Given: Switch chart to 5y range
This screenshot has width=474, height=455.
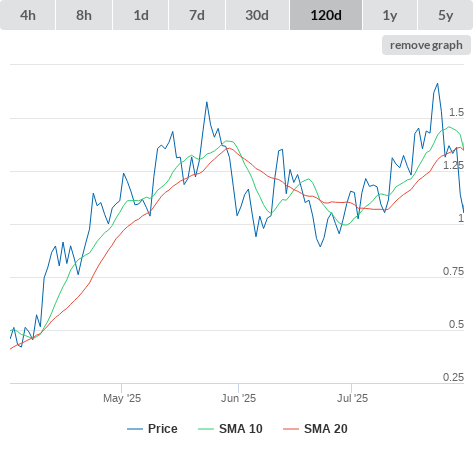Looking at the screenshot, I should click(446, 15).
